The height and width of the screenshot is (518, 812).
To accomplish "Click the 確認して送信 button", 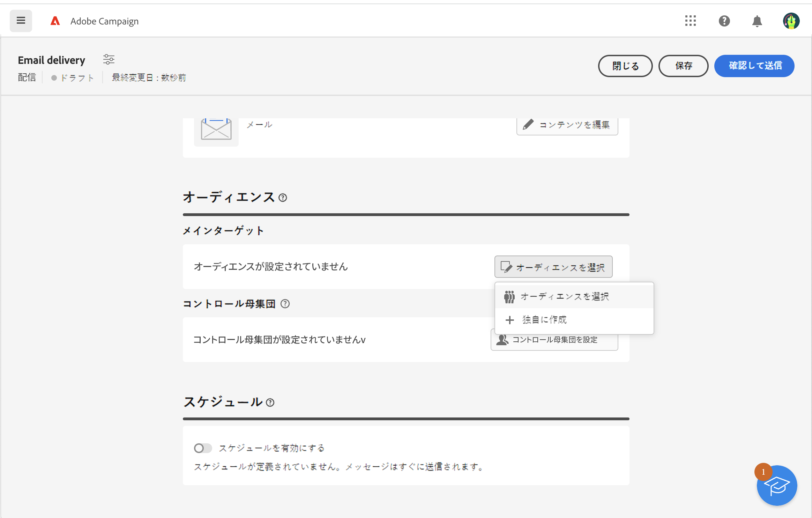I will click(x=754, y=66).
